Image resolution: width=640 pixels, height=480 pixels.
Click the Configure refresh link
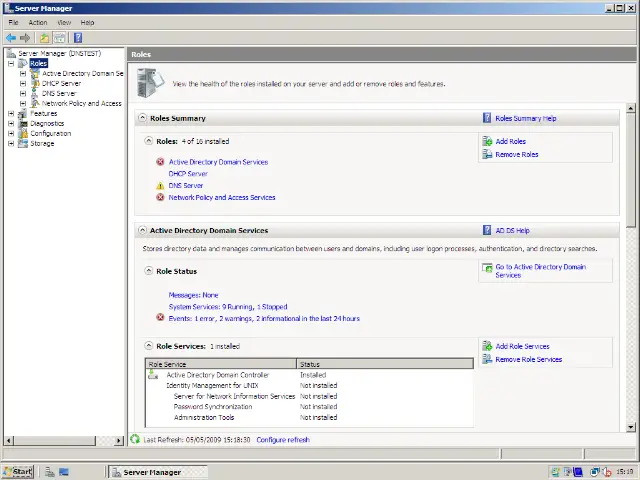point(283,440)
